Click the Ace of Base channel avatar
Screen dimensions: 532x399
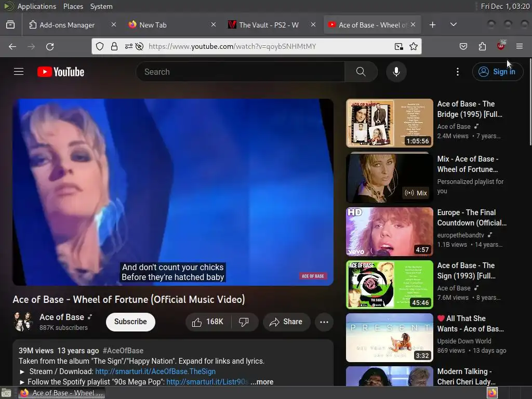(x=22, y=321)
